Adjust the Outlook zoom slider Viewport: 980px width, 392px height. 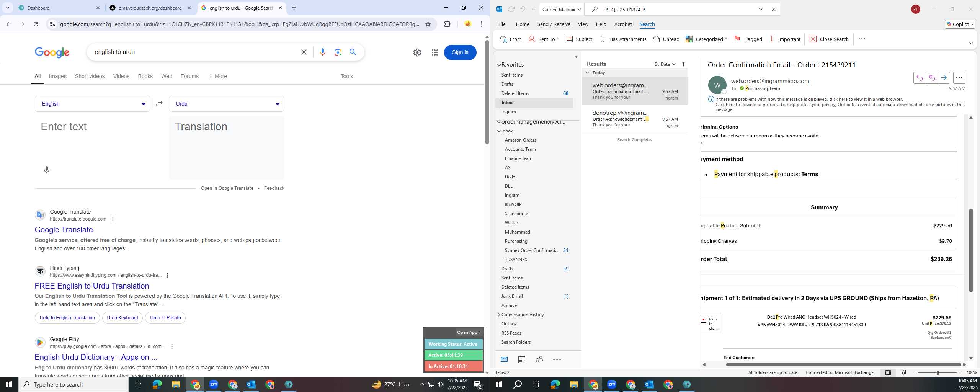938,372
